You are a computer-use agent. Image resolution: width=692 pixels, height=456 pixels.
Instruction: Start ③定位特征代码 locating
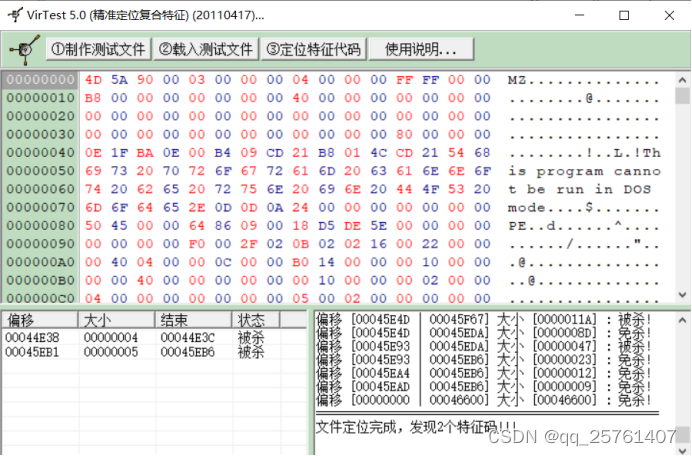click(314, 49)
